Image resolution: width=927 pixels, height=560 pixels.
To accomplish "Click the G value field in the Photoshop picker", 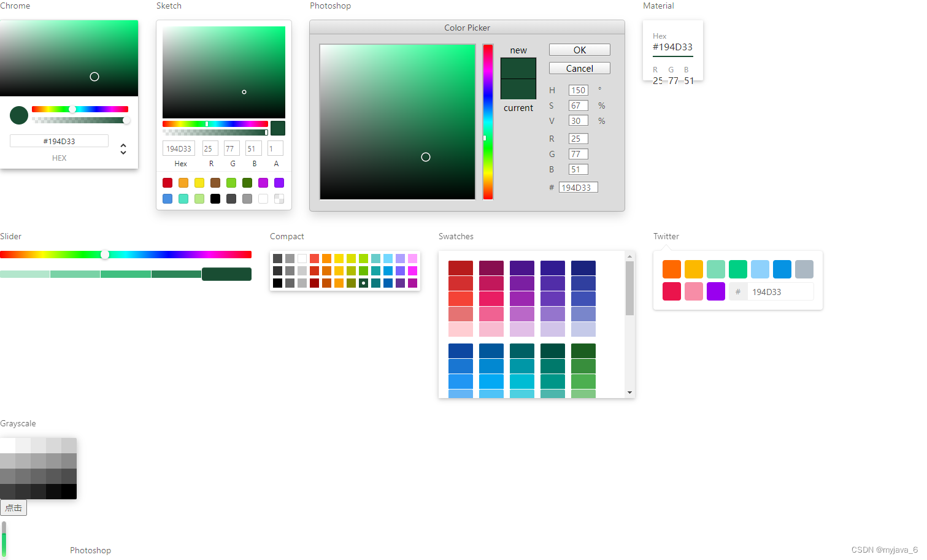I will click(577, 153).
